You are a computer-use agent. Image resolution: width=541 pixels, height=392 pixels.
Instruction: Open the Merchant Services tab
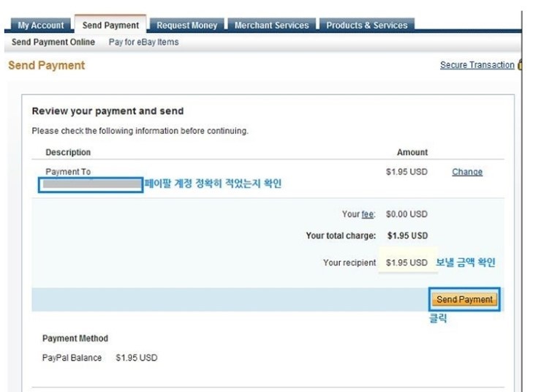pyautogui.click(x=271, y=25)
